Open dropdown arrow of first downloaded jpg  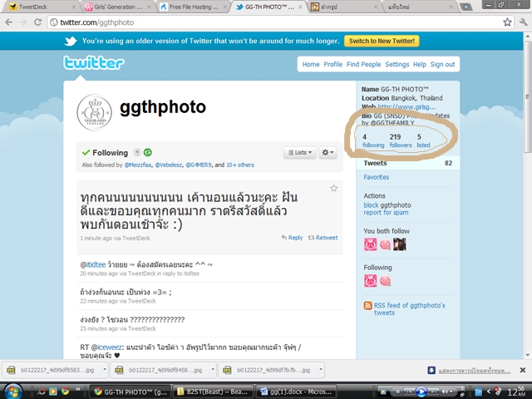click(x=105, y=369)
